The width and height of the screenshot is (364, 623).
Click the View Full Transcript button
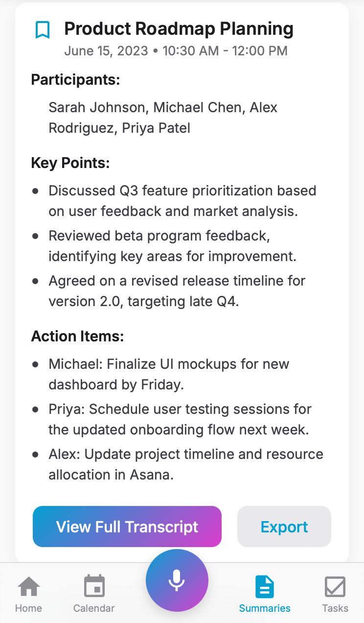point(127,527)
